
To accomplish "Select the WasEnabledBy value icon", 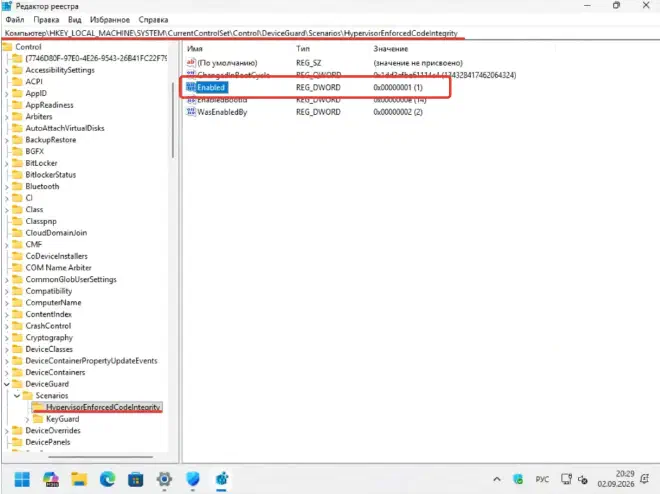I will (x=191, y=112).
